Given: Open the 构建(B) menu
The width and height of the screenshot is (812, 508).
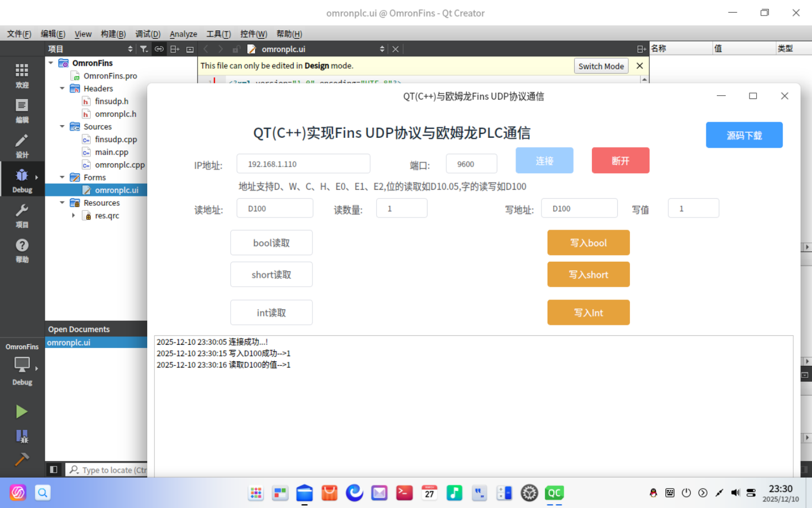Looking at the screenshot, I should pyautogui.click(x=113, y=34).
